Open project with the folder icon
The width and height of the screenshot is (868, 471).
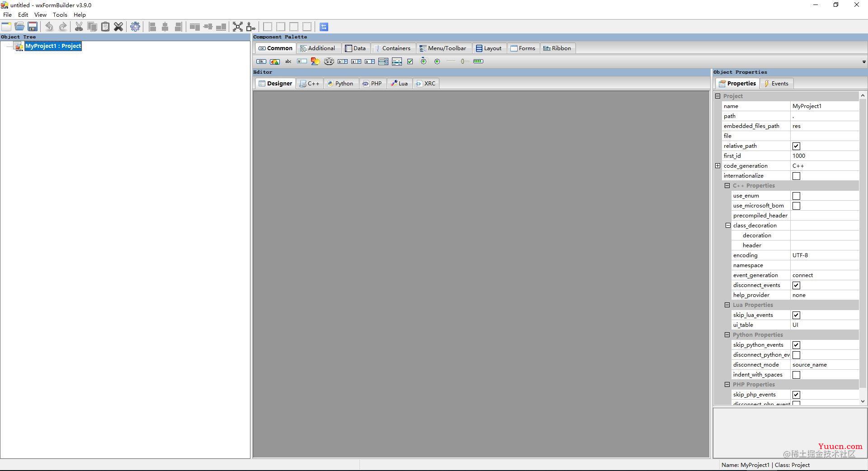point(19,27)
